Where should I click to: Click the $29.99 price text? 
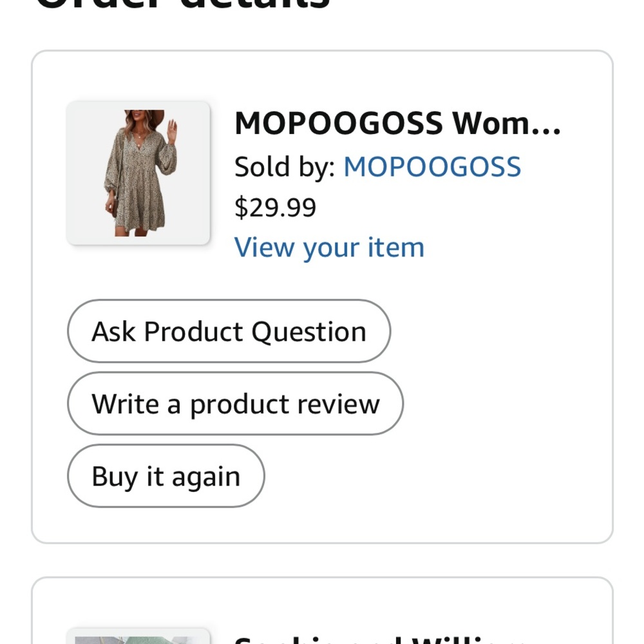[275, 207]
